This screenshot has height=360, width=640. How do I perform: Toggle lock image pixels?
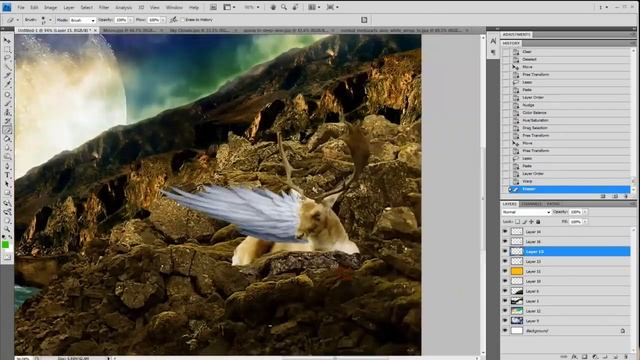pyautogui.click(x=524, y=222)
